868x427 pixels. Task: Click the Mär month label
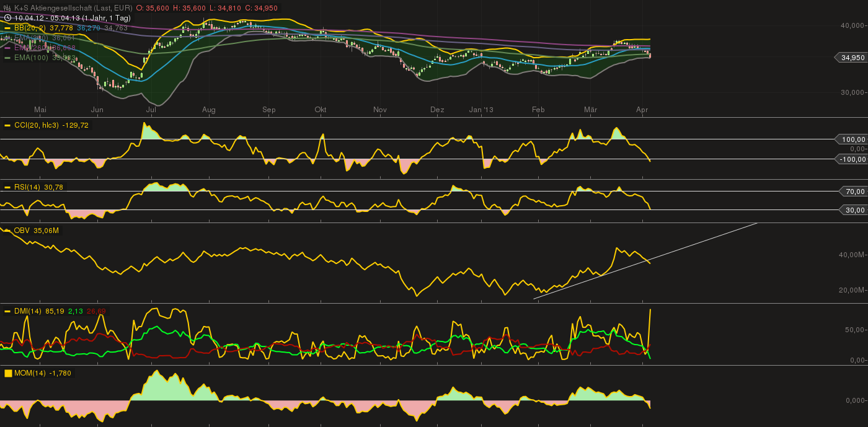click(590, 110)
